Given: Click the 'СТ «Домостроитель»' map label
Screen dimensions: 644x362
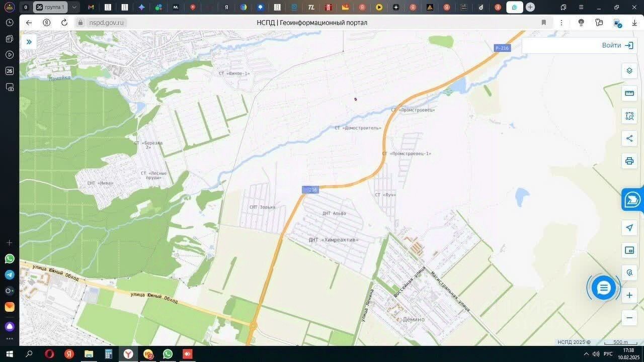Looking at the screenshot, I should [358, 128].
